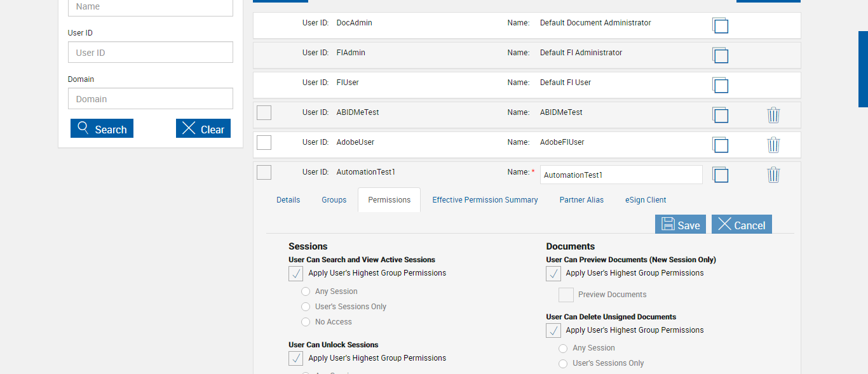Click copy icon for DocAdmin user
Viewport: 868px width, 374px height.
tap(720, 25)
